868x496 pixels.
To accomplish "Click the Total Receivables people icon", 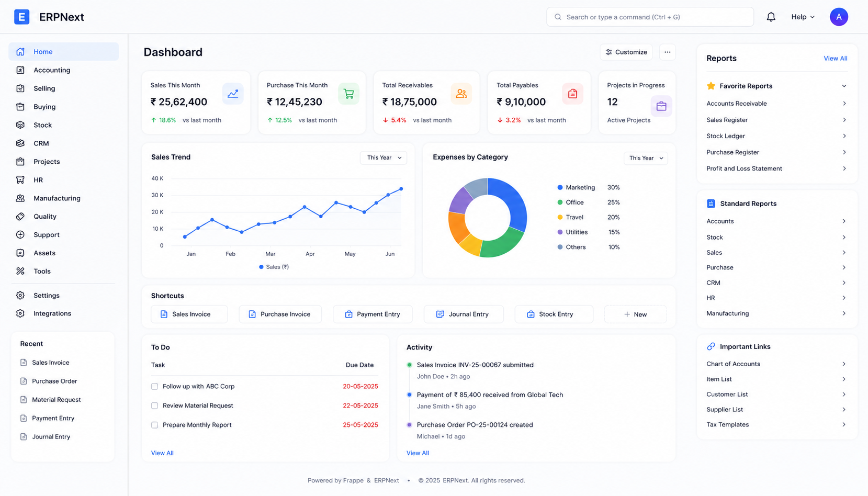I will [x=461, y=94].
